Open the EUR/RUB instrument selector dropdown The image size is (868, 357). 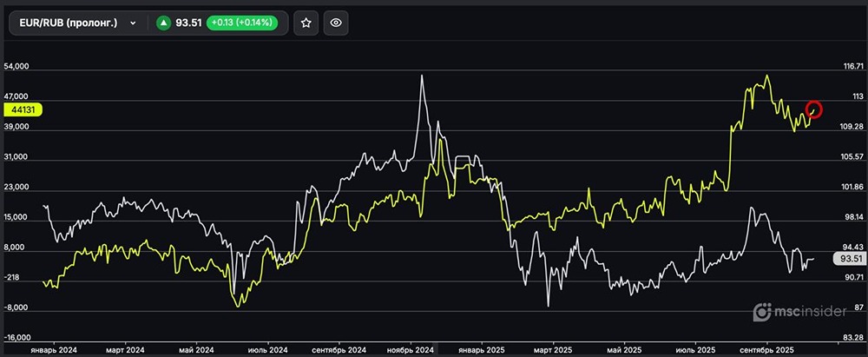[x=78, y=23]
